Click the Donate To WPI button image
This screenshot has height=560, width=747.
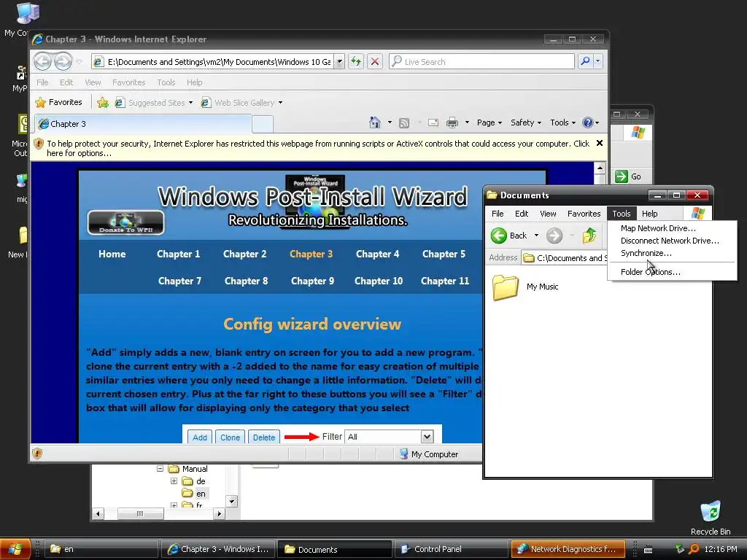pyautogui.click(x=125, y=223)
